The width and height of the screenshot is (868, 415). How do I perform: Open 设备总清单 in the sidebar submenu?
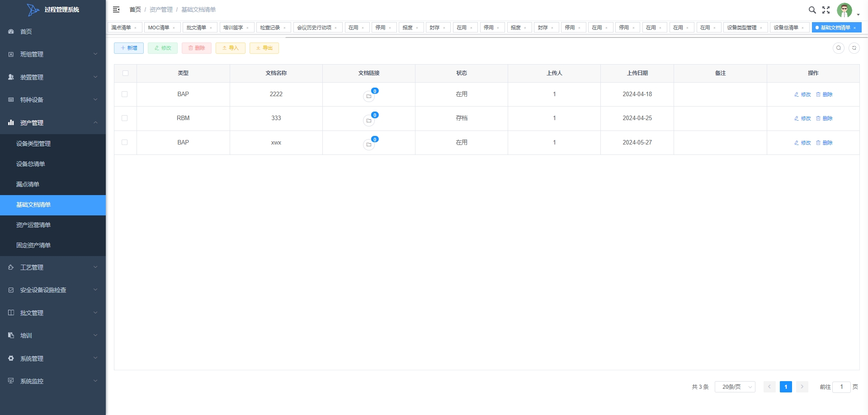pyautogui.click(x=53, y=164)
